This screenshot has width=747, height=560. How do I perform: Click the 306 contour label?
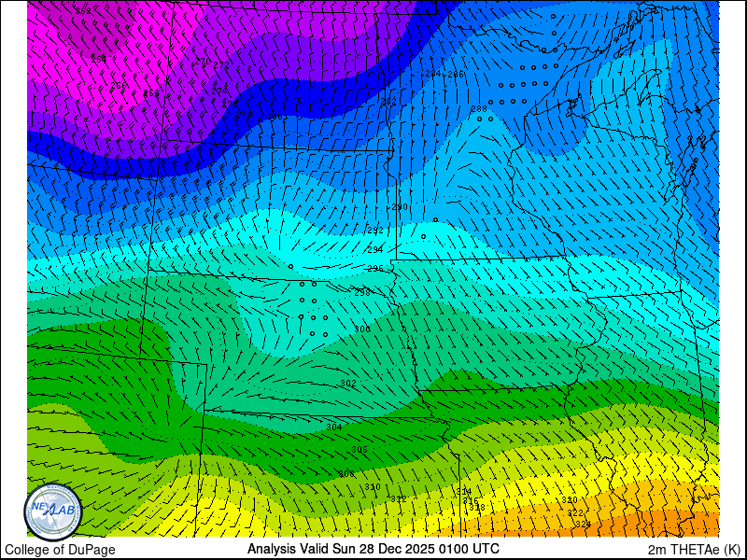coord(359,450)
